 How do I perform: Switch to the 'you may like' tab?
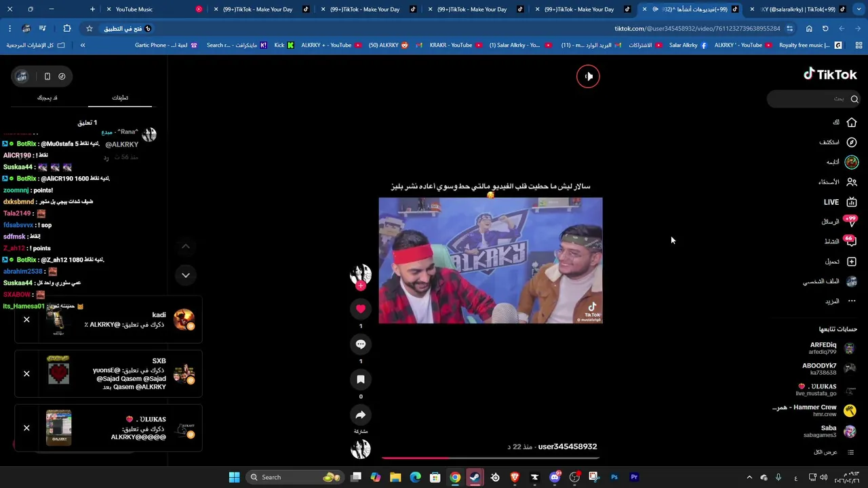pyautogui.click(x=47, y=98)
